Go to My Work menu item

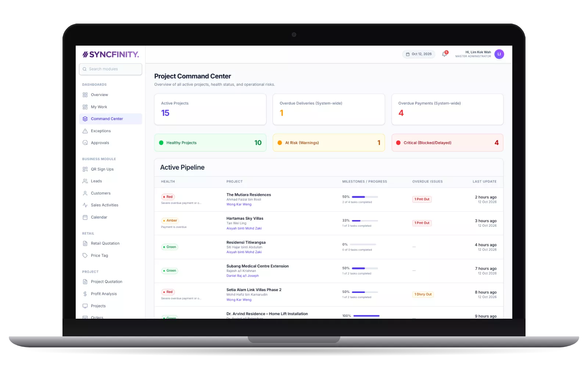[x=110, y=107]
